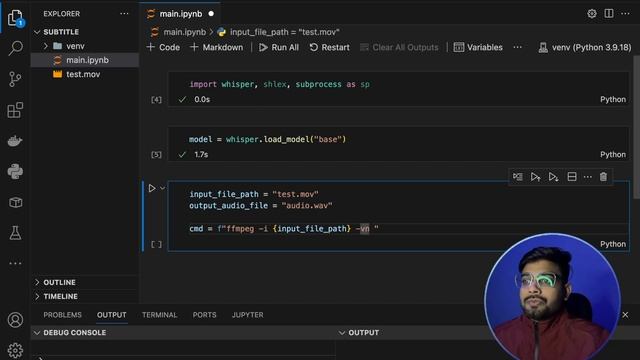Add a new Markdown cell

216,47
